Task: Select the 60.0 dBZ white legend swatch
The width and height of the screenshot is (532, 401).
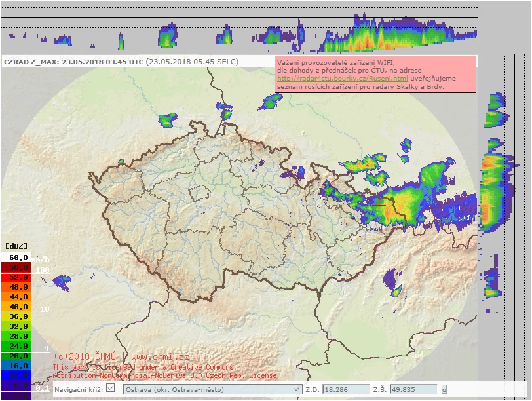Action: click(18, 258)
